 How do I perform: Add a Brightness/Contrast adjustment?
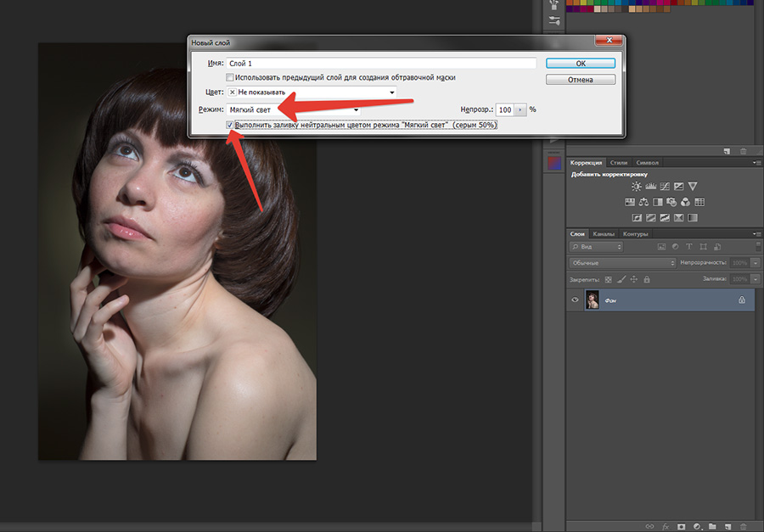click(637, 186)
